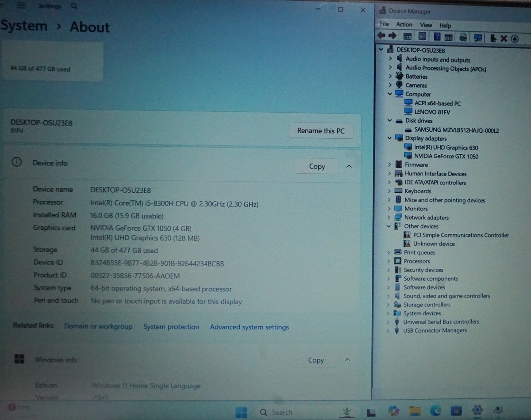Viewport: 531px width, 420px height.
Task: Expand Audio inputs and outputs node
Action: point(390,59)
